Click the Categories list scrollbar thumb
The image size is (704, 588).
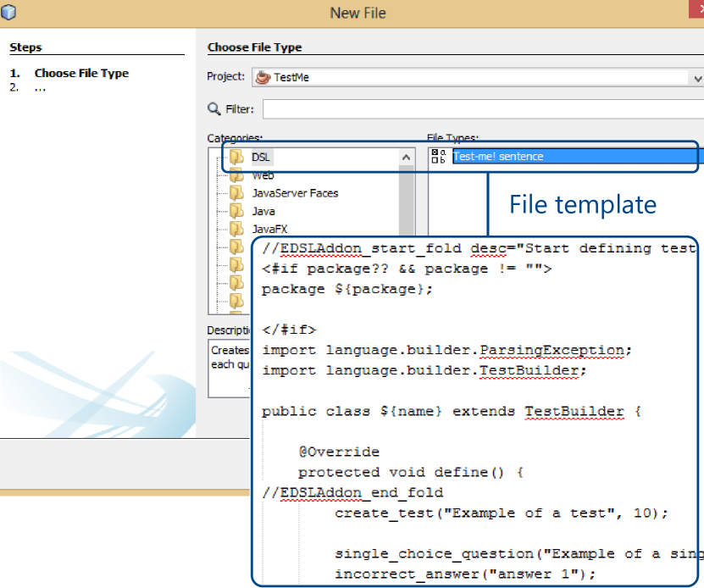406,200
